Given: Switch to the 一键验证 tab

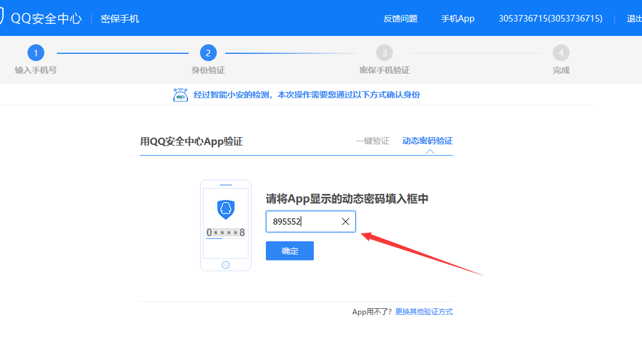Looking at the screenshot, I should click(x=372, y=141).
